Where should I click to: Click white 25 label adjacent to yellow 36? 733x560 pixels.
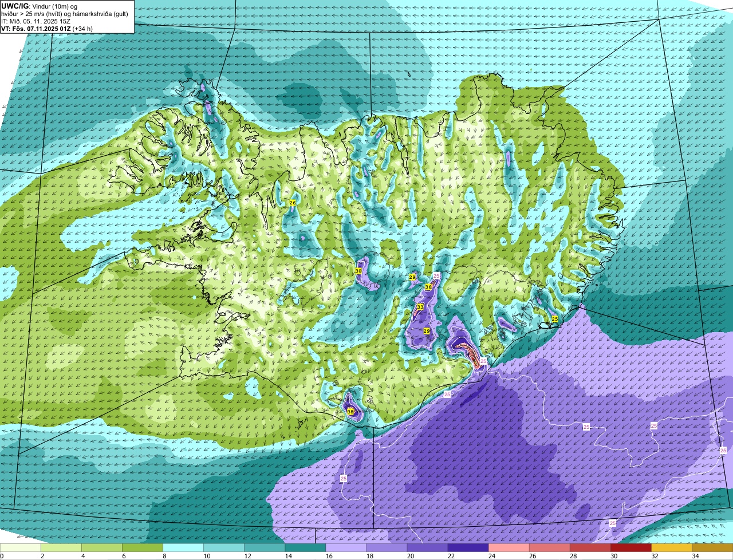pos(436,276)
